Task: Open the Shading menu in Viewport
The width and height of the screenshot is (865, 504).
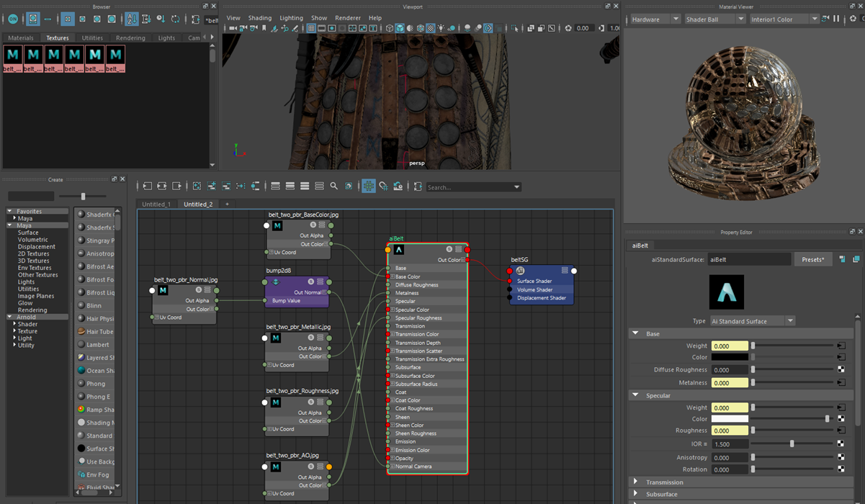Action: tap(259, 18)
